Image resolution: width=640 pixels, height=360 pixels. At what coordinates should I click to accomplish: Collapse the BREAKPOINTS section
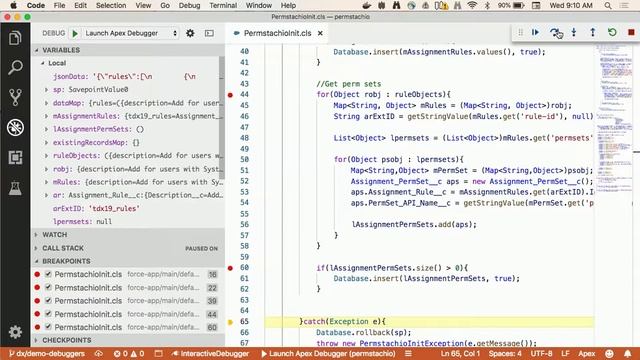pos(128,261)
